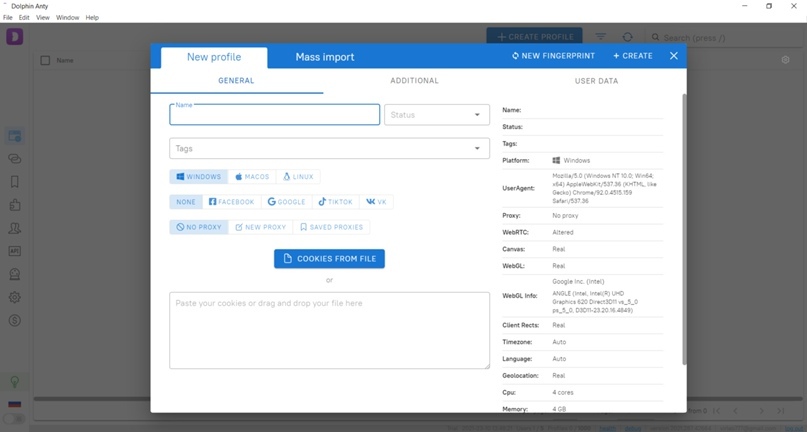
Task: Choose VK as the main website
Action: pyautogui.click(x=376, y=202)
